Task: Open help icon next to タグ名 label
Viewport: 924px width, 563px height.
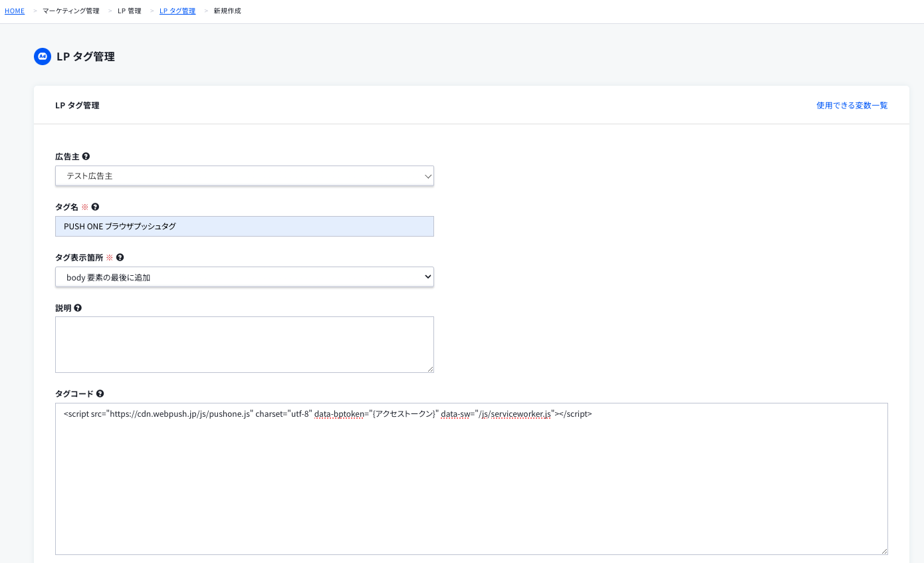Action: pyautogui.click(x=95, y=207)
